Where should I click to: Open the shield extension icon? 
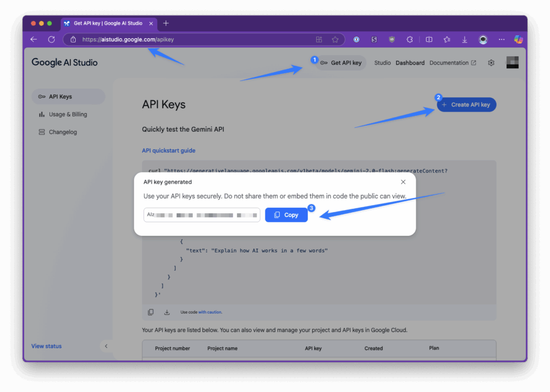click(x=392, y=40)
